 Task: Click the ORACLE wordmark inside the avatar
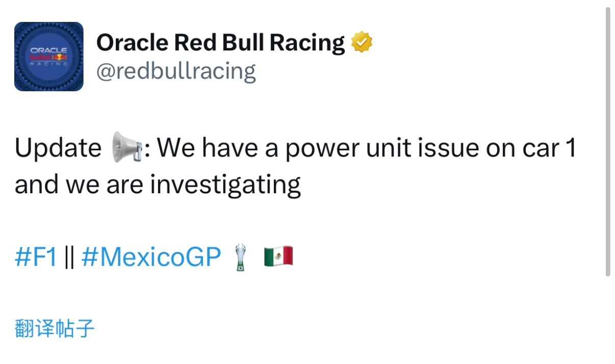pos(48,50)
